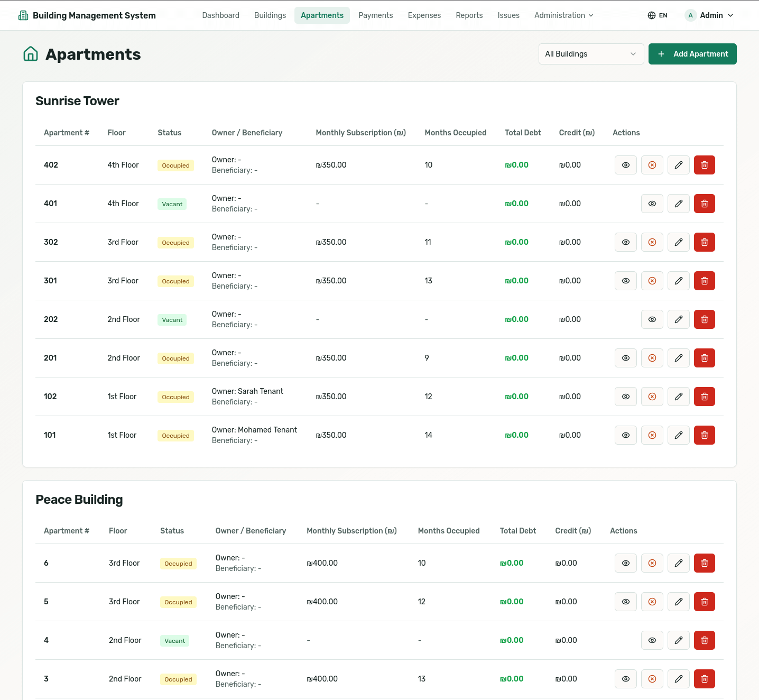Edit Peace Building apartment 4
The image size is (759, 700).
point(678,640)
